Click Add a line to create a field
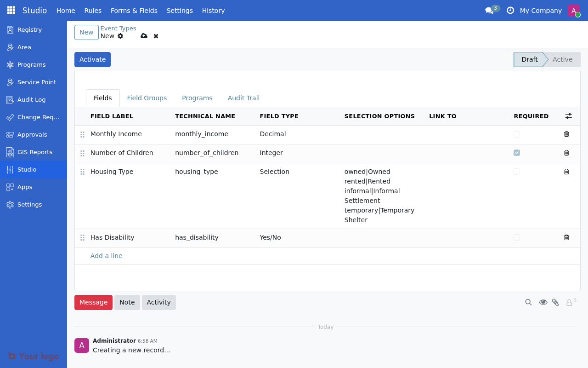This screenshot has height=368, width=588. 106,256
